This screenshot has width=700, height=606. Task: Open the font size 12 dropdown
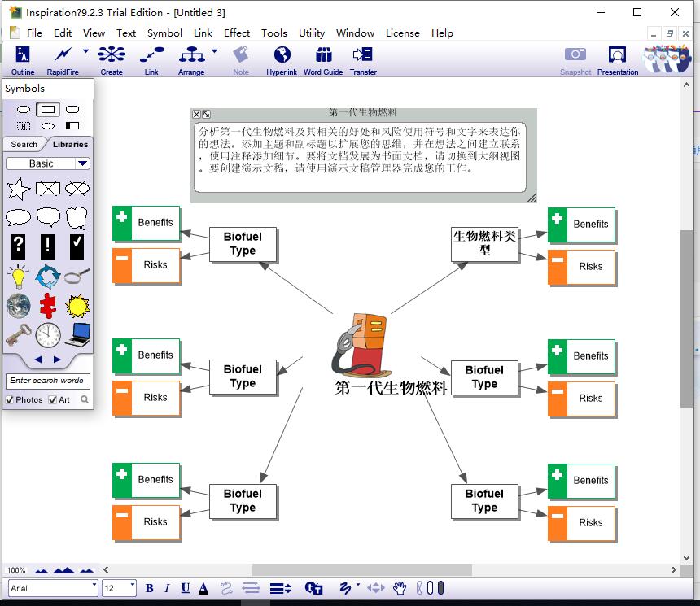click(x=132, y=587)
